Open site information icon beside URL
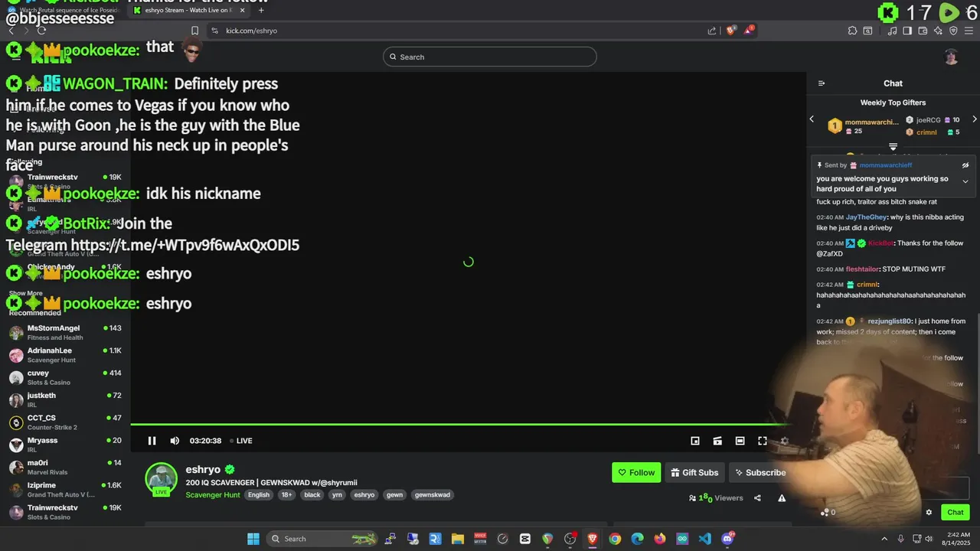The height and width of the screenshot is (551, 980). [x=214, y=31]
